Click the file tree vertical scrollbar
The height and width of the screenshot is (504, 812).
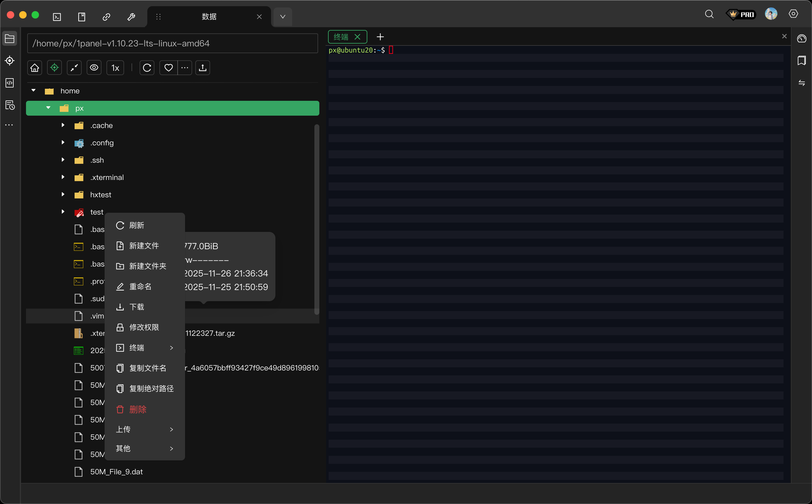tap(317, 219)
